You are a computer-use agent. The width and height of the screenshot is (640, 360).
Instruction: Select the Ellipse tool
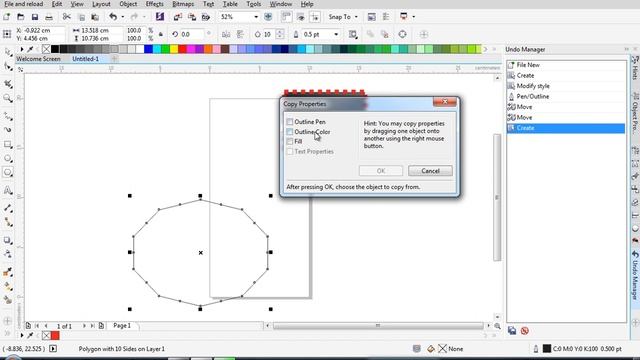pos(8,159)
